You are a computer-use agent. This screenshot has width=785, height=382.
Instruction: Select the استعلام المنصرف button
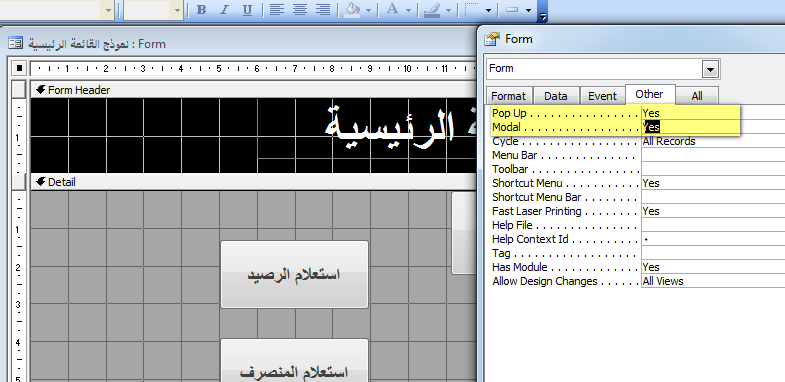point(294,360)
